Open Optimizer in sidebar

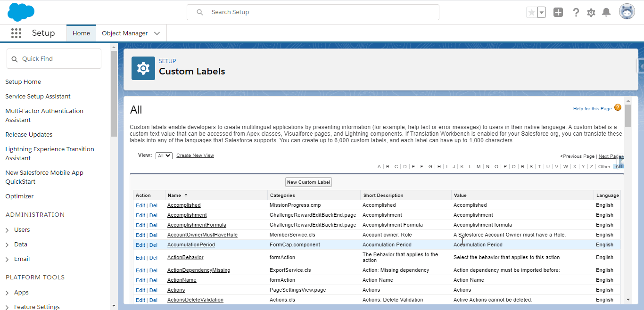pos(19,196)
